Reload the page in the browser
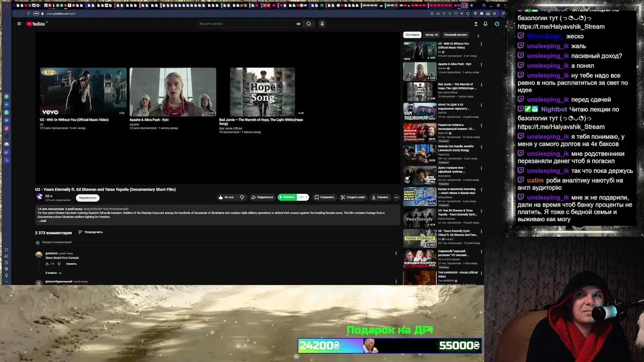 pyautogui.click(x=28, y=14)
